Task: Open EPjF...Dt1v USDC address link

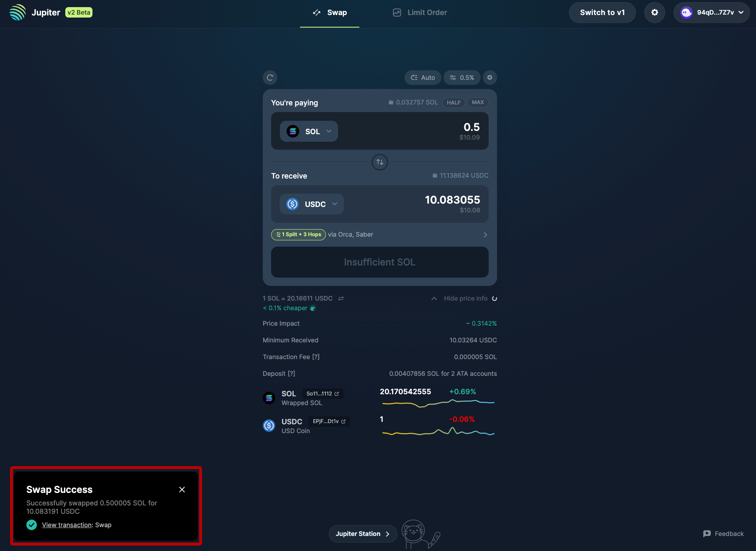Action: (x=329, y=421)
